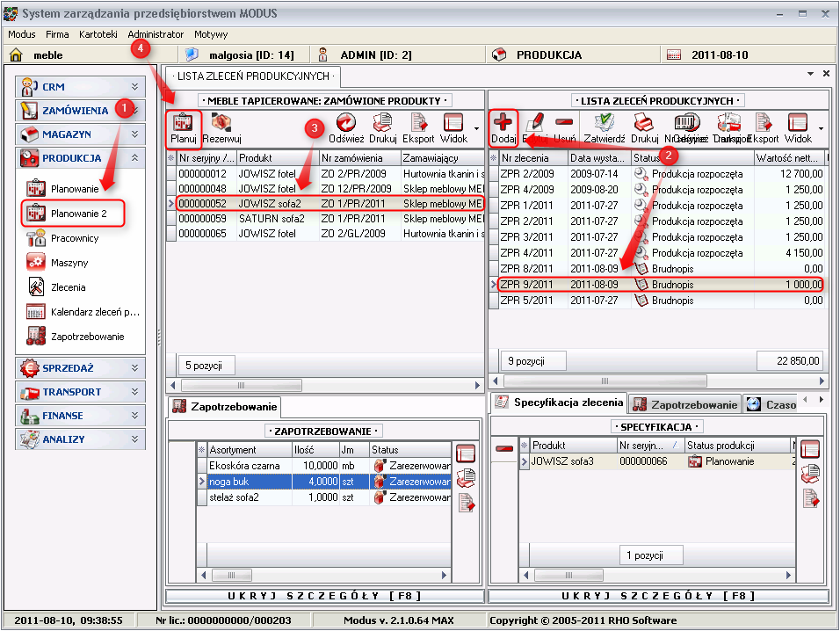The width and height of the screenshot is (840, 631).
Task: Switch to Zapotrzebowanie tab in order details
Action: pos(685,404)
